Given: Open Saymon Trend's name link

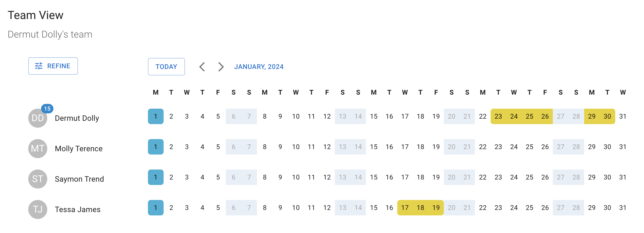Looking at the screenshot, I should 79,179.
